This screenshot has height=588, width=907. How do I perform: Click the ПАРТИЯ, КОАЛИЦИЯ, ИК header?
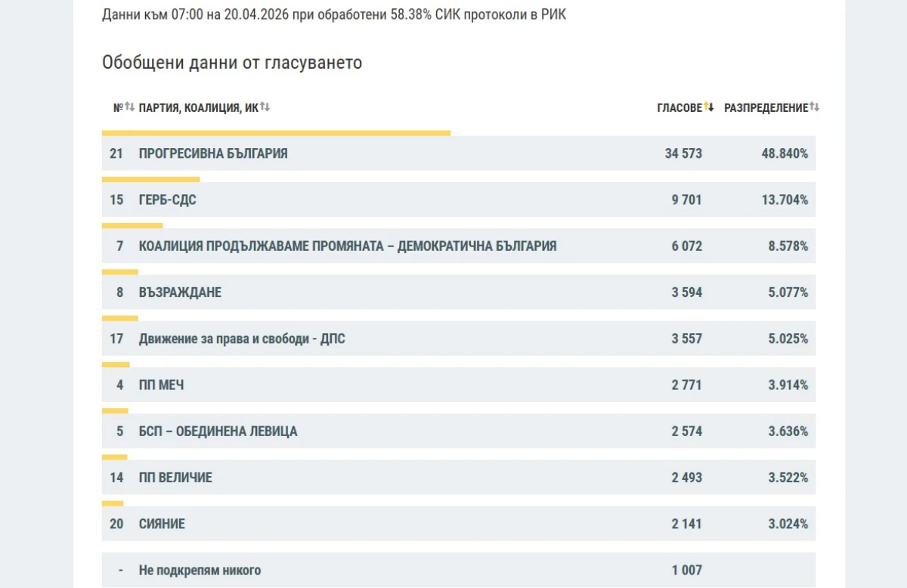pyautogui.click(x=199, y=108)
